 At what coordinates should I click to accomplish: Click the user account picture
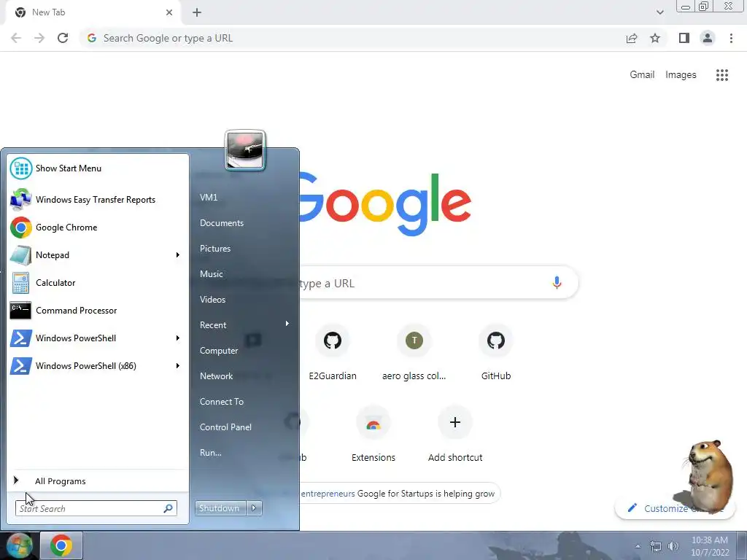(245, 150)
